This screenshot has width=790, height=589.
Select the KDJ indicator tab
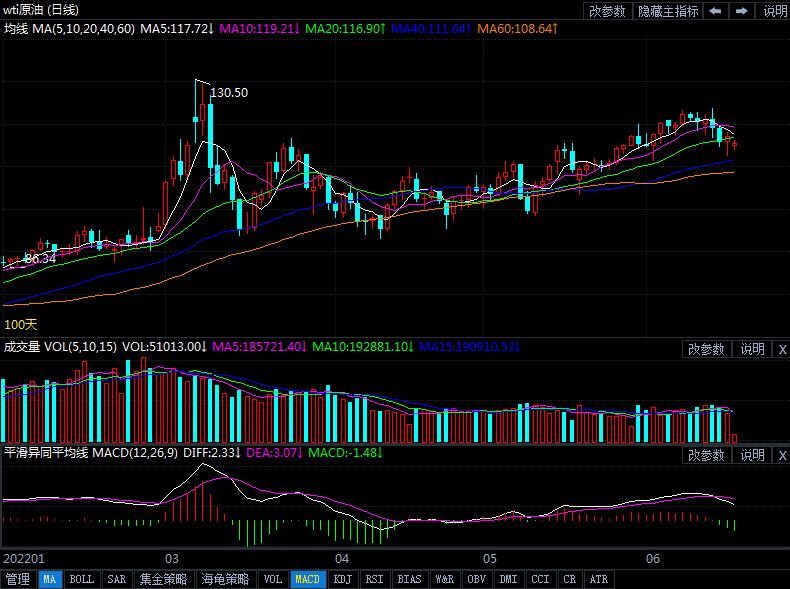point(342,579)
